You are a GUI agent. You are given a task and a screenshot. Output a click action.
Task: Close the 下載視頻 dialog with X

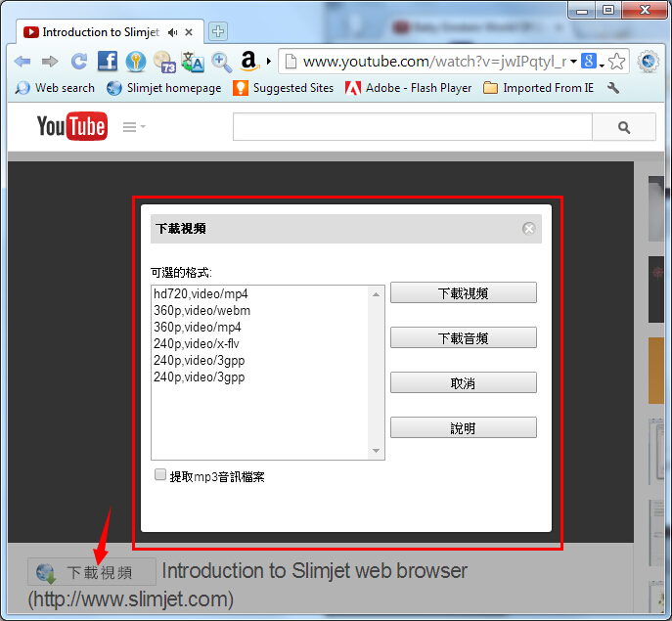[x=529, y=229]
